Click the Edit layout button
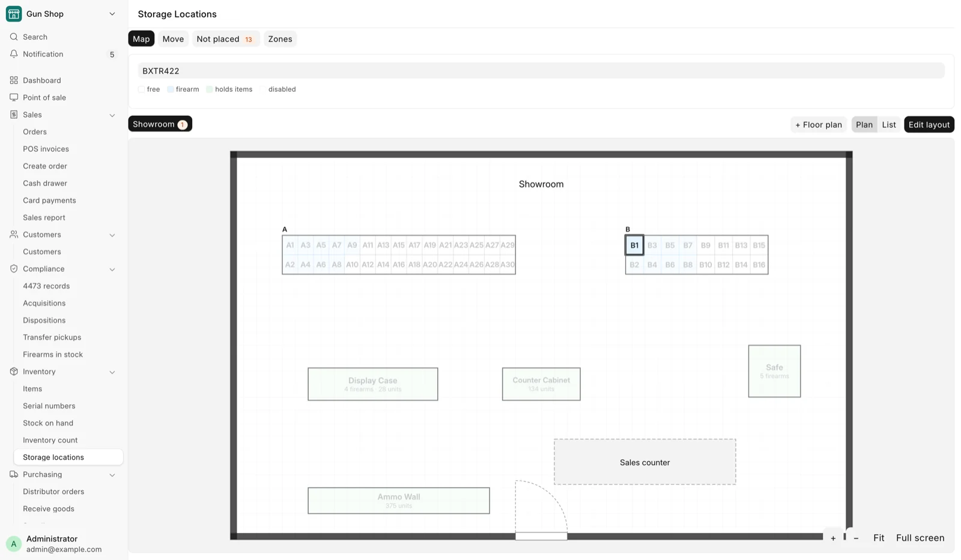Image resolution: width=961 pixels, height=560 pixels. pos(929,125)
